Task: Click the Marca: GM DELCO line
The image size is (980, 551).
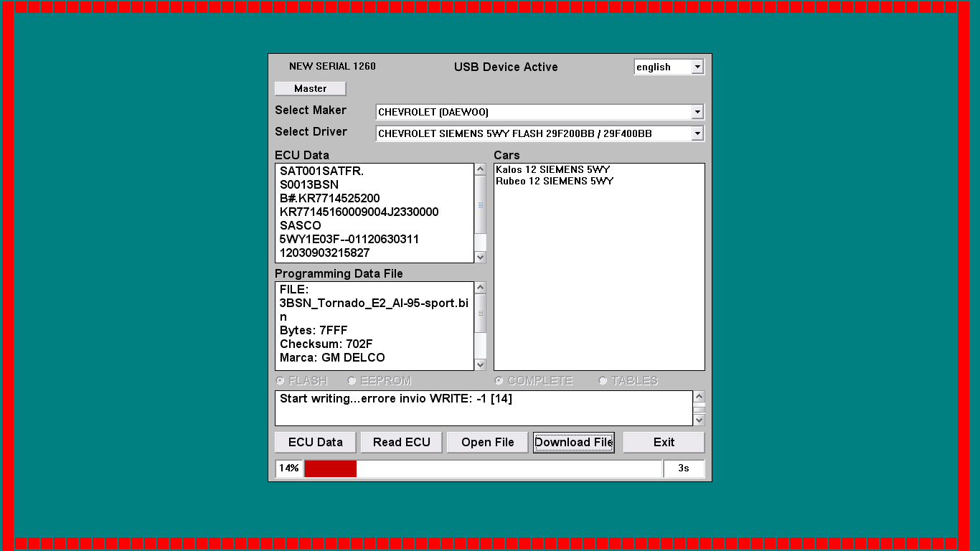Action: [x=332, y=358]
